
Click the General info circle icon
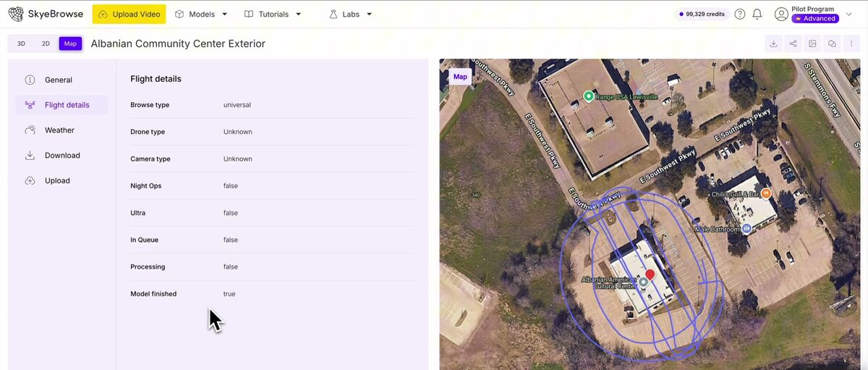(30, 80)
